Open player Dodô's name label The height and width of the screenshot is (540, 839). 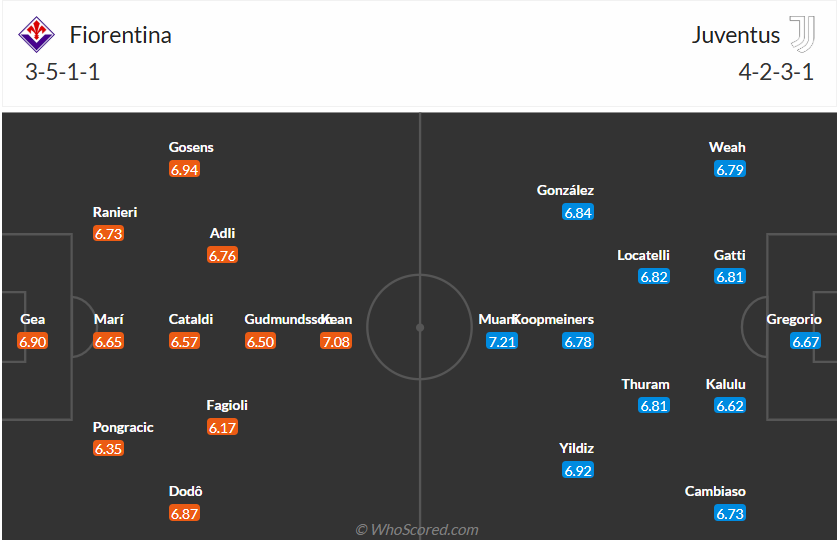pos(184,491)
